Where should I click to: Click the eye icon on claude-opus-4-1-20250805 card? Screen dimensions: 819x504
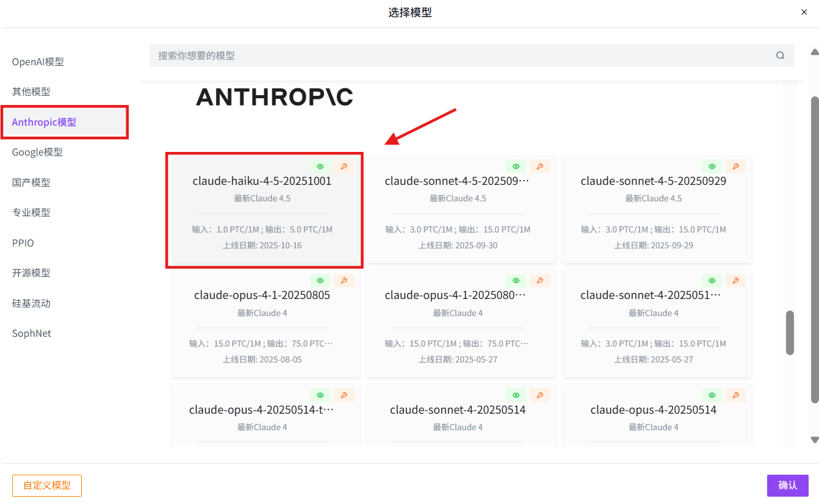320,281
